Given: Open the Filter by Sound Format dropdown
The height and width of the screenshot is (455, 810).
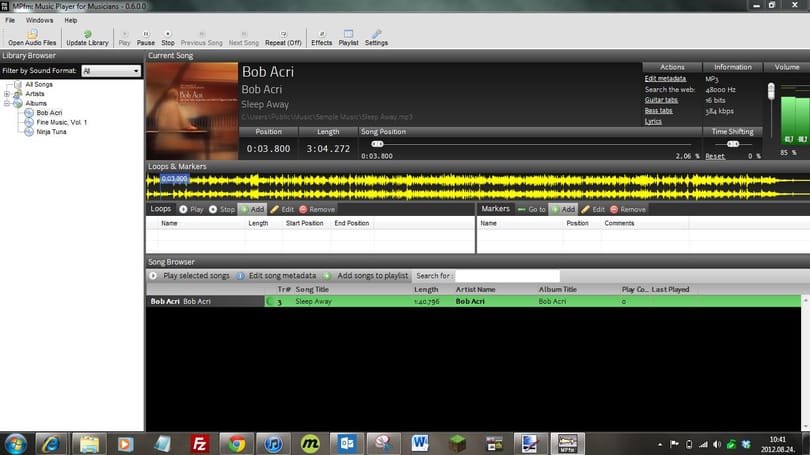Looking at the screenshot, I should (x=111, y=71).
